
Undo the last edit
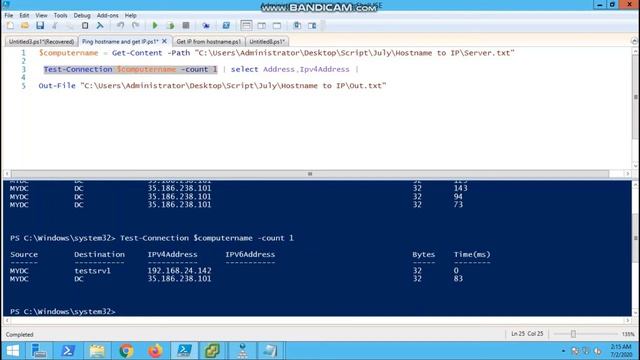click(x=120, y=26)
